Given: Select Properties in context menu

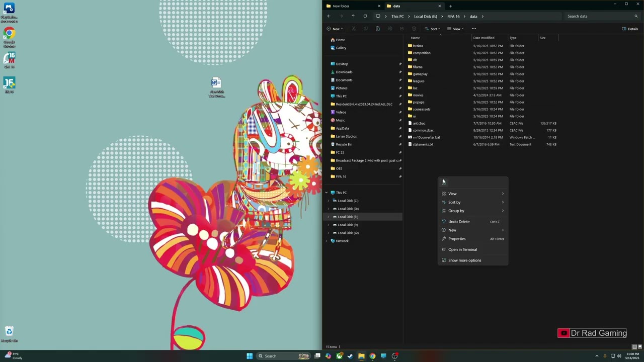Looking at the screenshot, I should click(473, 239).
